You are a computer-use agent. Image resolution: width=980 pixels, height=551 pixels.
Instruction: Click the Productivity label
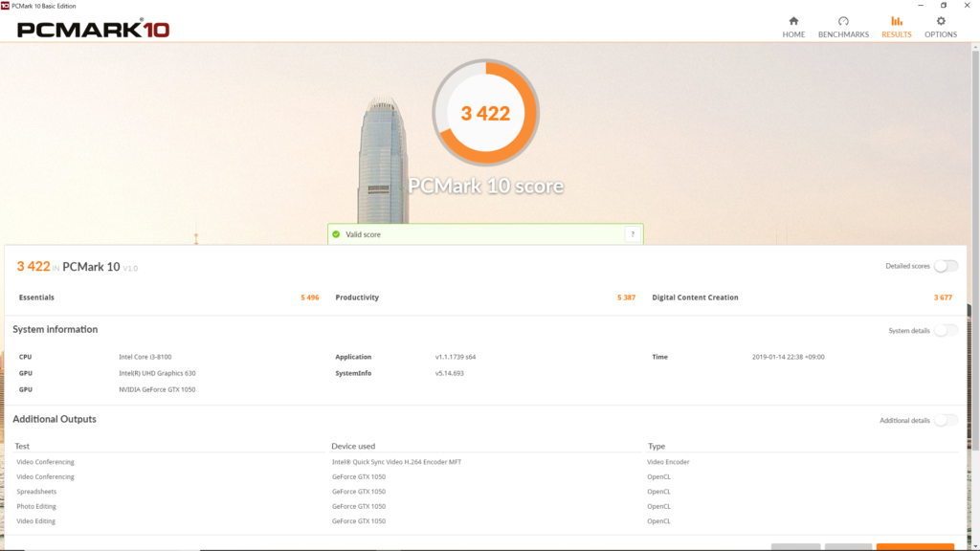[357, 298]
